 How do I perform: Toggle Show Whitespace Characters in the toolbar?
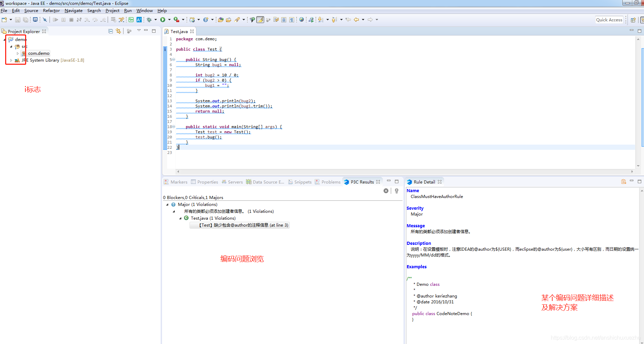[292, 20]
